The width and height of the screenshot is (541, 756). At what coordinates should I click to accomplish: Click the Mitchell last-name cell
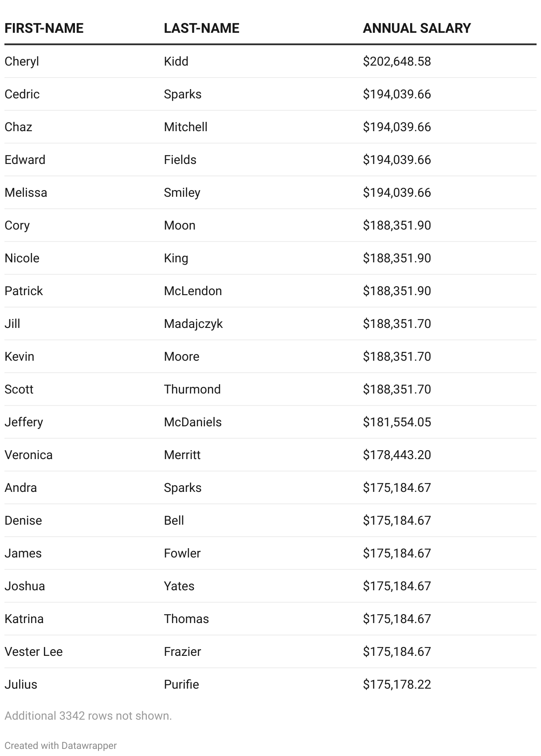[186, 127]
